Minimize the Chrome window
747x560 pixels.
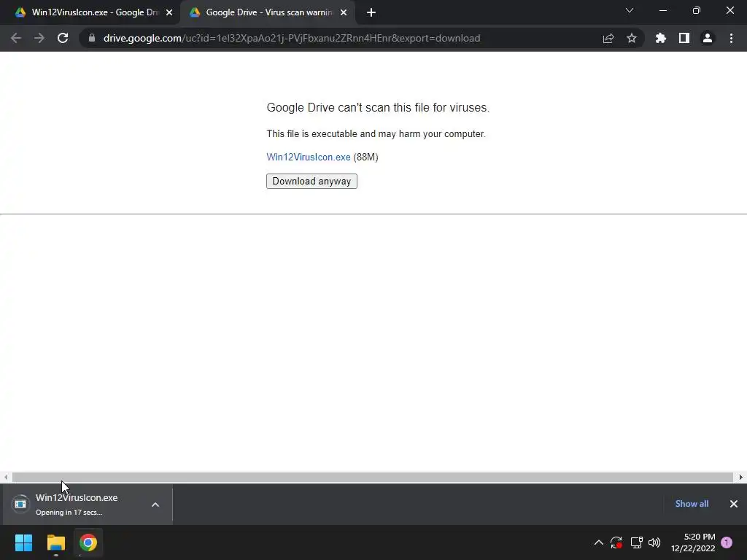point(662,10)
